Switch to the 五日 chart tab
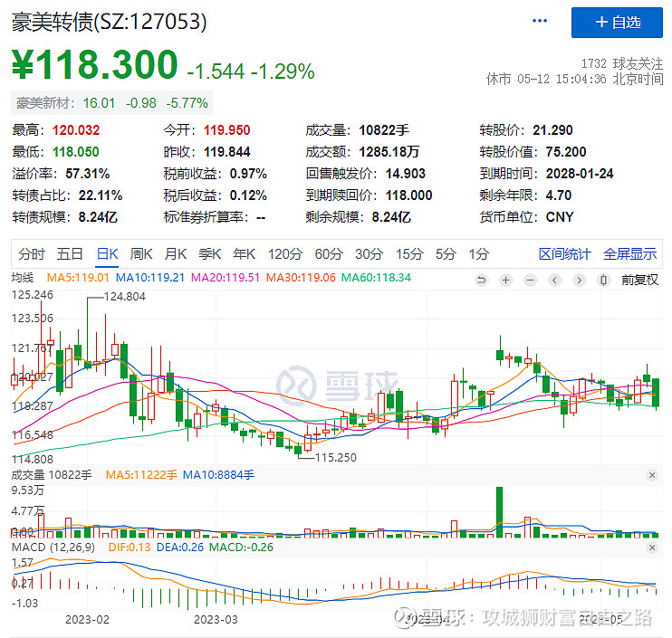Screen dimensions: 672x638 (x=70, y=254)
